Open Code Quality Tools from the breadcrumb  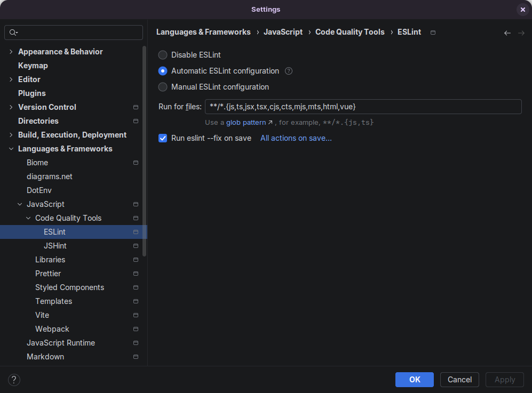pos(350,32)
